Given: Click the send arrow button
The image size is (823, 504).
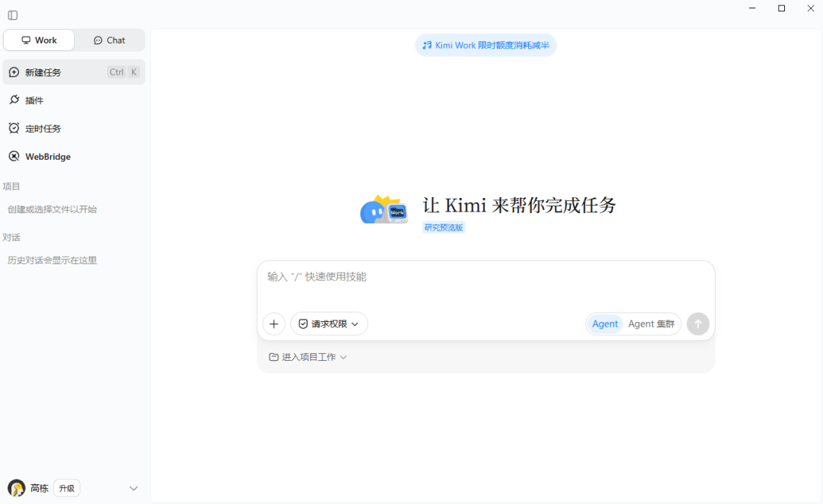Looking at the screenshot, I should [x=698, y=324].
